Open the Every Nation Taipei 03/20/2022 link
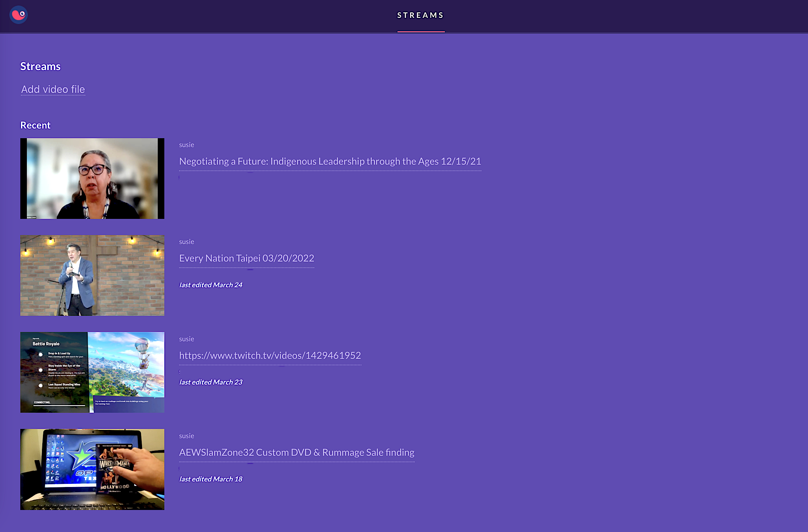The image size is (808, 532). pyautogui.click(x=247, y=258)
